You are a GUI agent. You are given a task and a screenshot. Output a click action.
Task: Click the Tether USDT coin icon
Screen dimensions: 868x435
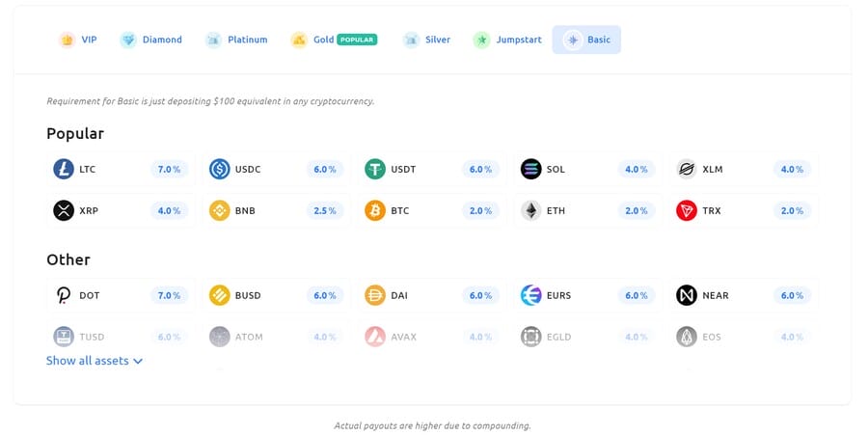[375, 170]
